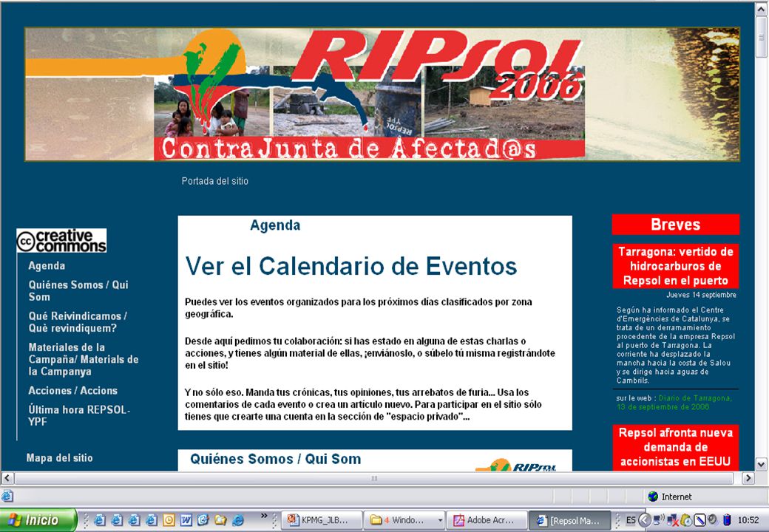Click the brief text Según ha informado el Centre
The width and height of the screenshot is (769, 532).
point(675,345)
